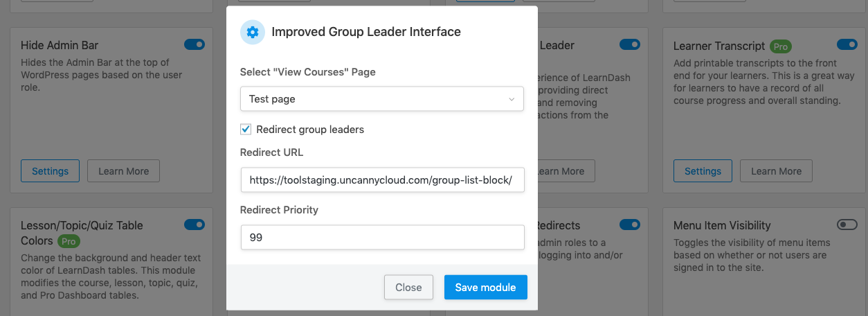Switch off the Group Leader module toggle
The image size is (868, 316).
click(x=629, y=45)
